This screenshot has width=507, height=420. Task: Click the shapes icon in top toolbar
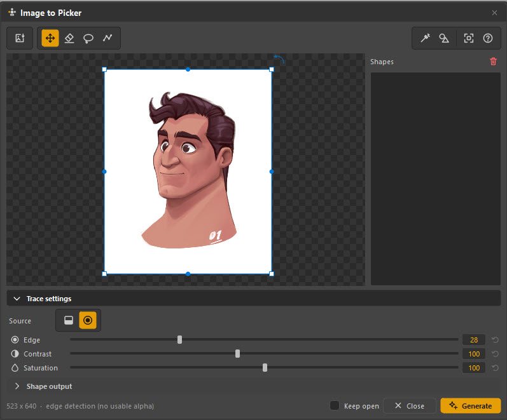(x=444, y=38)
